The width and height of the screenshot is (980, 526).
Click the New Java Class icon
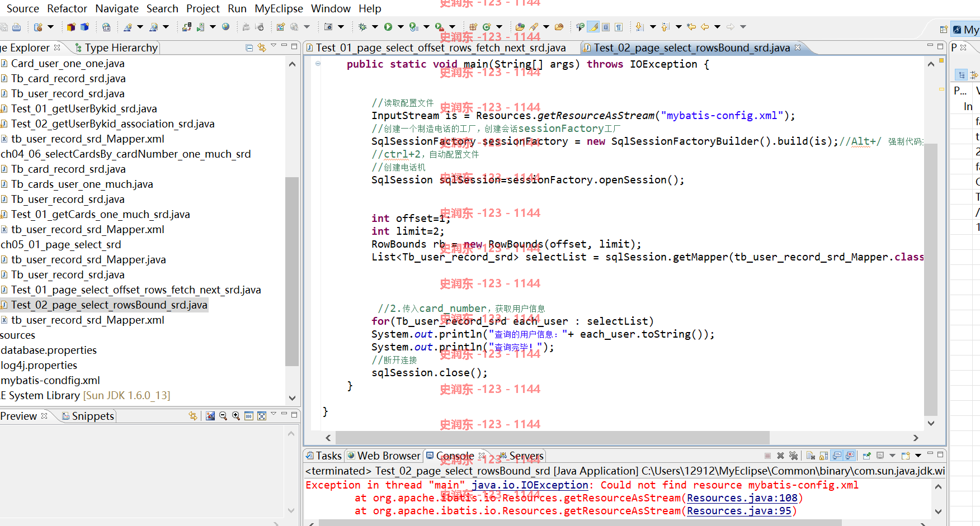[x=487, y=27]
